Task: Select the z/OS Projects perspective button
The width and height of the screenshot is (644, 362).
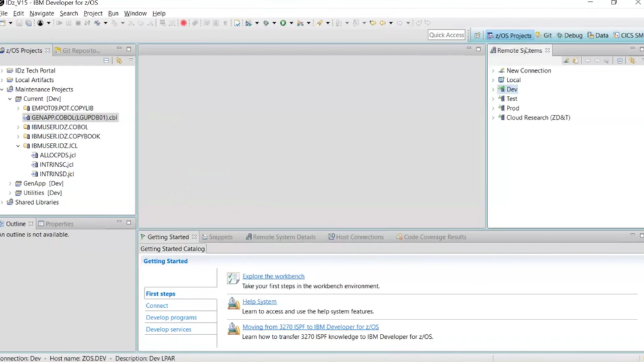Action: (509, 35)
